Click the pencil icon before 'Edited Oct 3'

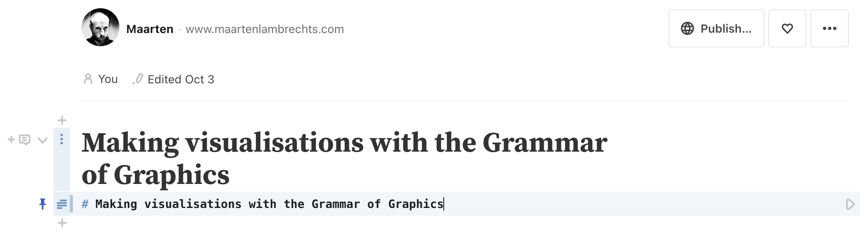[x=138, y=79]
